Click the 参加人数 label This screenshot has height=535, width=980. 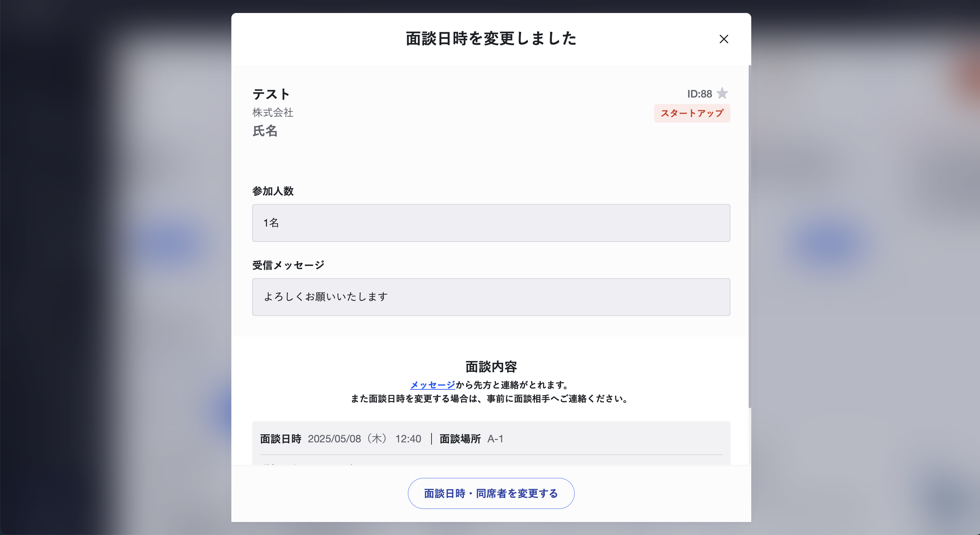point(273,191)
